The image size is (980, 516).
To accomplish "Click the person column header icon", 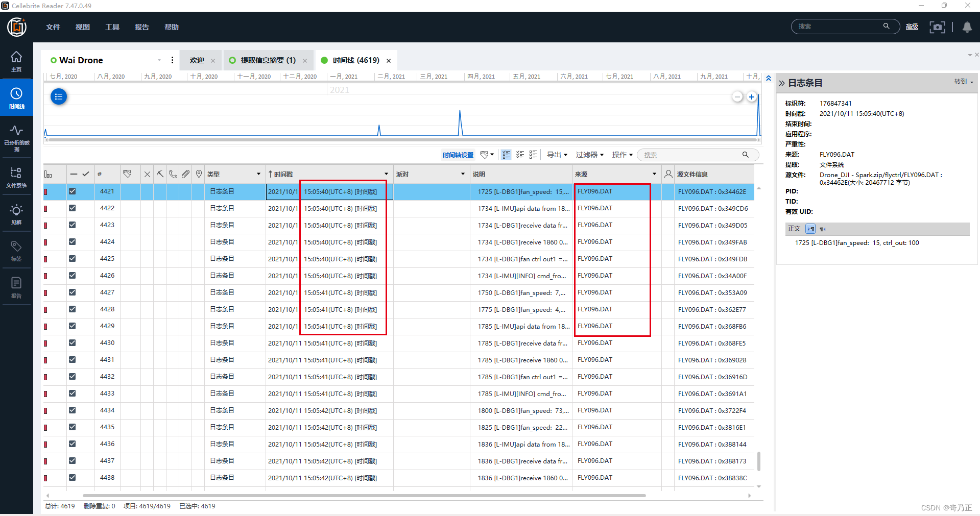I will pyautogui.click(x=668, y=174).
